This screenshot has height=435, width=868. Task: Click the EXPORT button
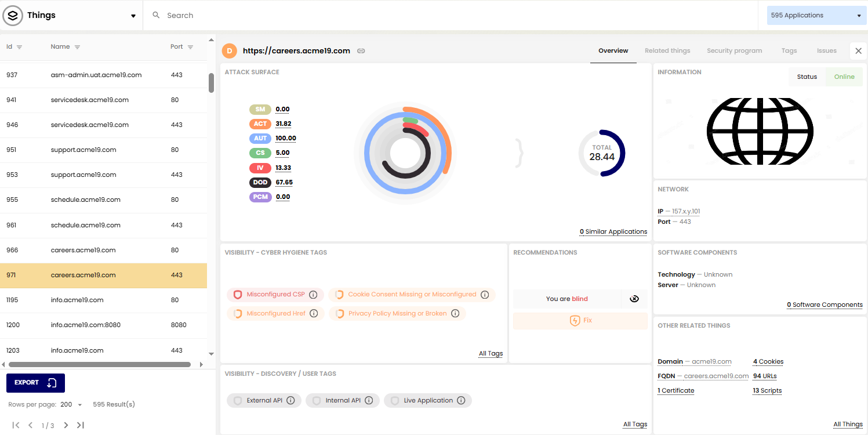35,383
